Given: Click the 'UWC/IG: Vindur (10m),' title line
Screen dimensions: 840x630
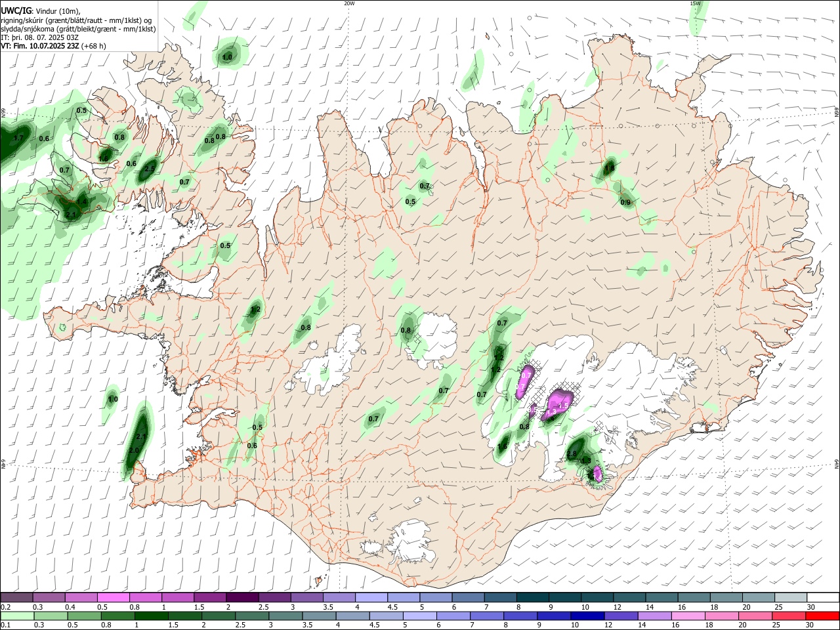Looking at the screenshot, I should click(x=41, y=10).
